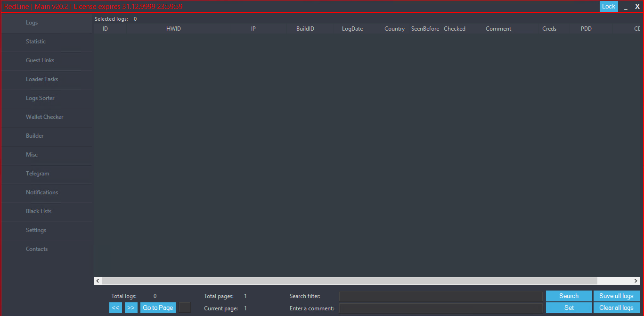Click the Lock button in the title bar
This screenshot has width=644, height=316.
608,7
